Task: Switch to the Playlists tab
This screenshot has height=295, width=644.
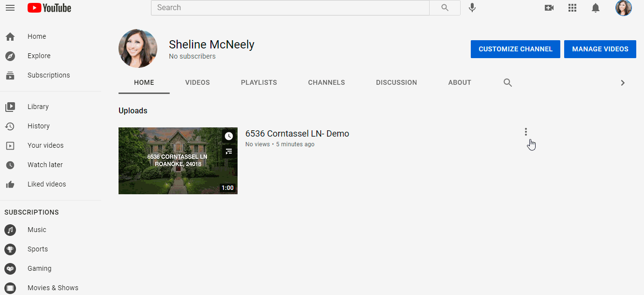Action: pyautogui.click(x=259, y=82)
